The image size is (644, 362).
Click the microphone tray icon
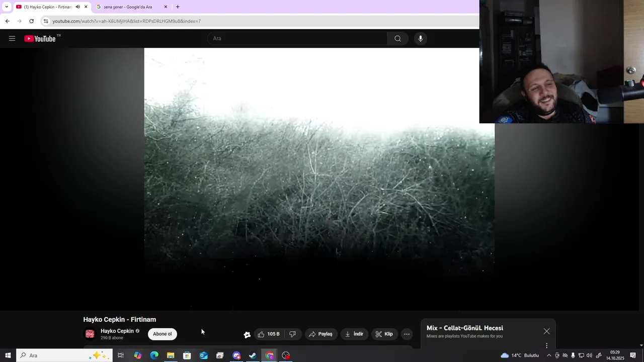tap(573, 355)
